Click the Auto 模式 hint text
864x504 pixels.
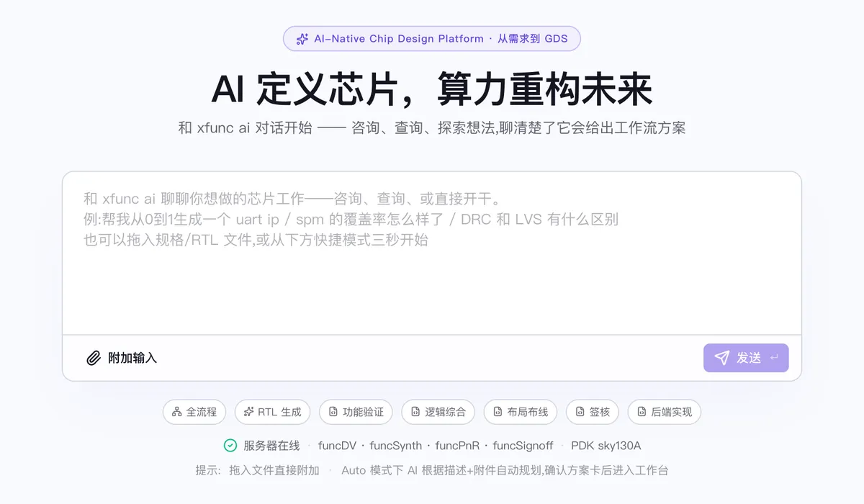(x=505, y=470)
